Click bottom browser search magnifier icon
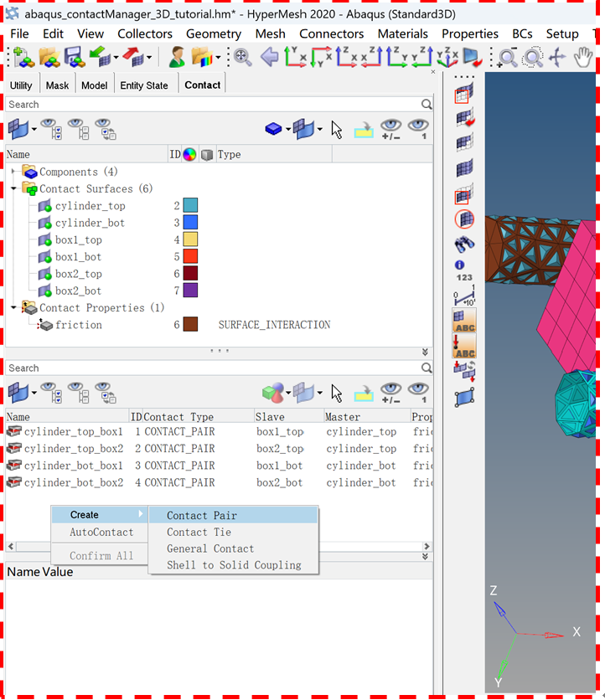The height and width of the screenshot is (700, 605). (427, 368)
